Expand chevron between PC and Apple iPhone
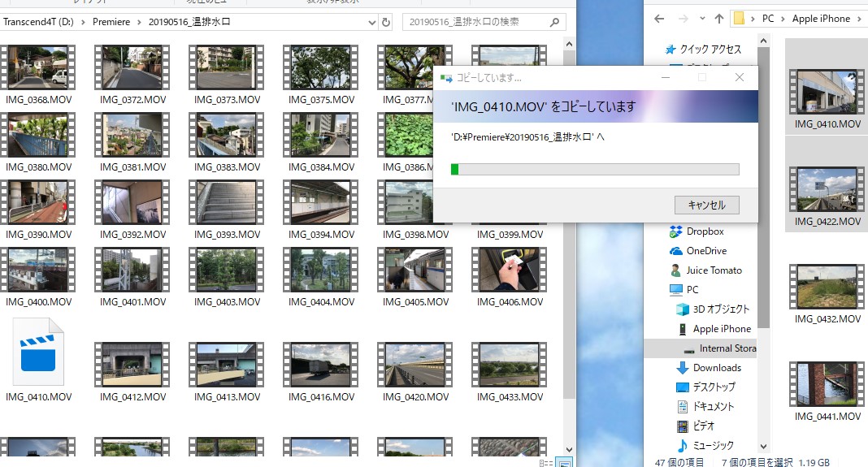The image size is (868, 467). click(784, 19)
